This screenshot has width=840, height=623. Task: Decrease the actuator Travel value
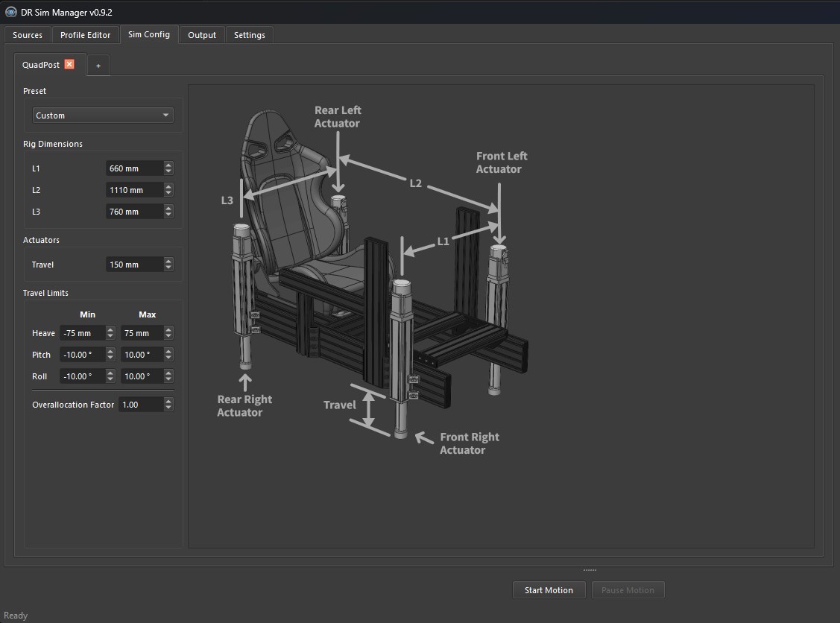168,268
